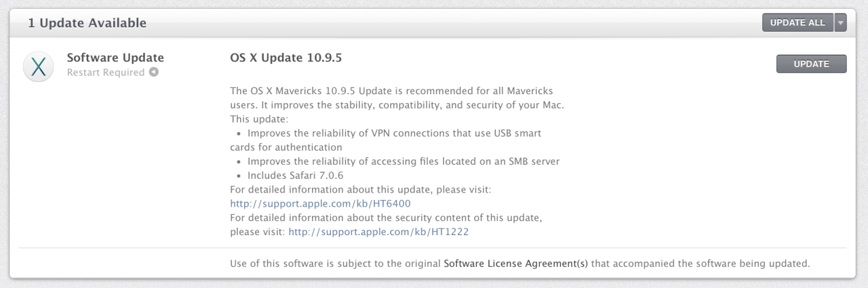Follow the support.apple.com/kb/HT1222 security link
The image size is (868, 288).
point(378,232)
